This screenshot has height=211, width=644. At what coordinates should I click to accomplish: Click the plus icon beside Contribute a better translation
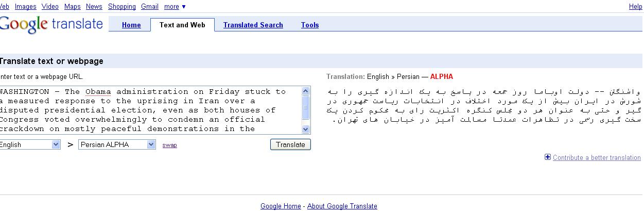548,157
